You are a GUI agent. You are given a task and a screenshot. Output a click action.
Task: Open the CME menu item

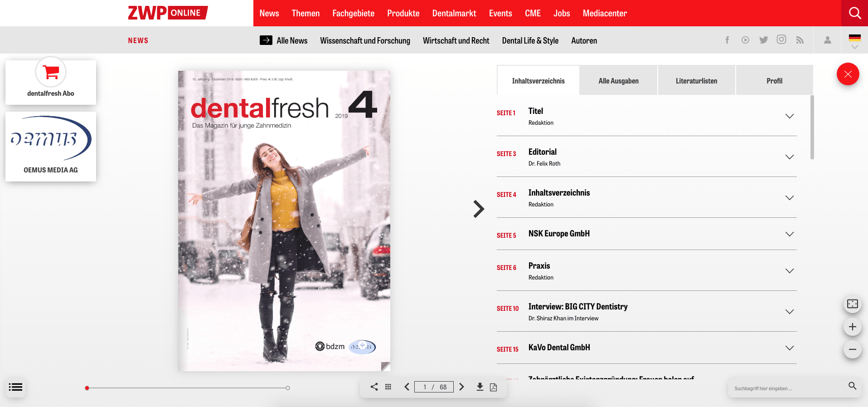coord(533,13)
